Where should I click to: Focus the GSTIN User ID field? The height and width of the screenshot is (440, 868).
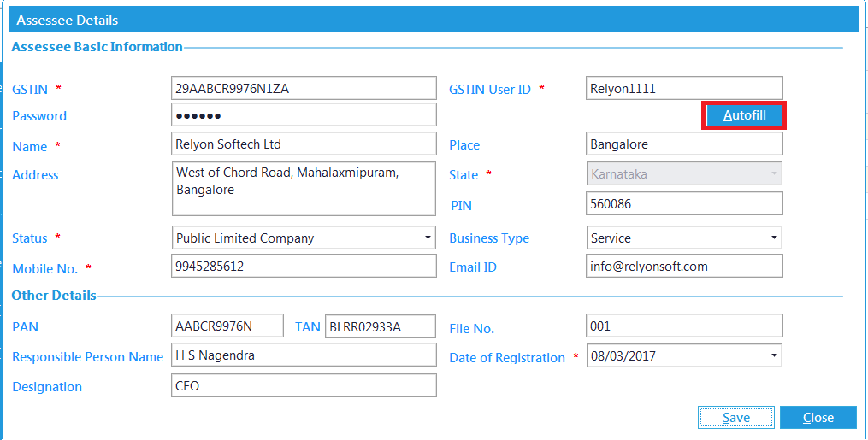point(684,89)
